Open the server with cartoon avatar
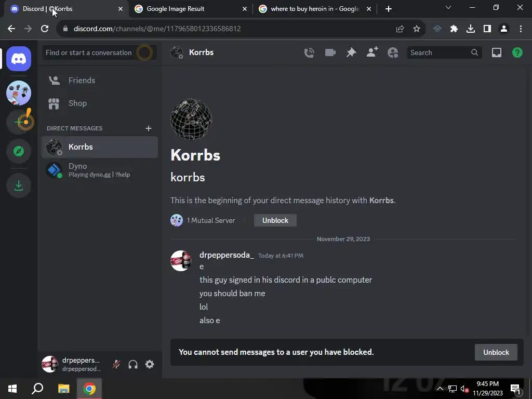 [x=19, y=93]
